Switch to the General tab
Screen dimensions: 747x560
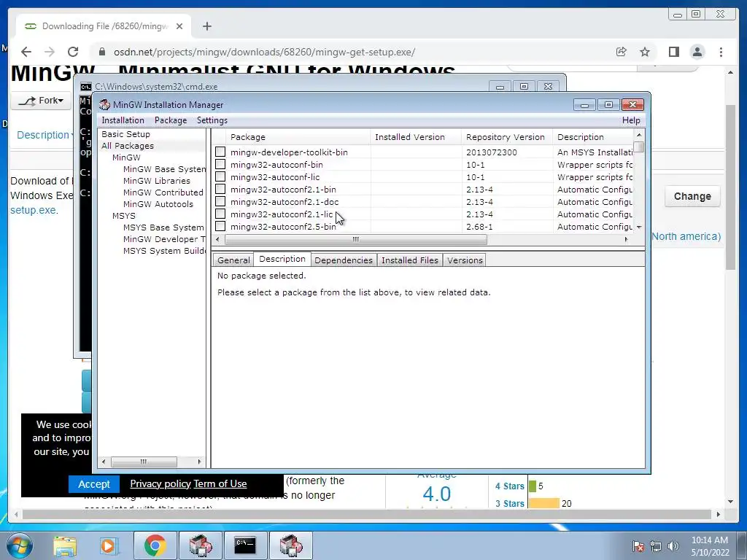point(233,260)
